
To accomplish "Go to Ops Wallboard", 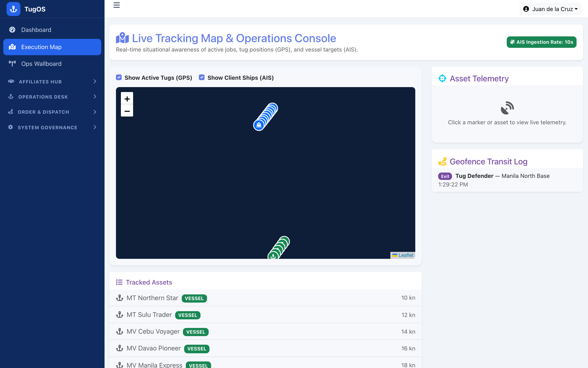I will 52,64.
